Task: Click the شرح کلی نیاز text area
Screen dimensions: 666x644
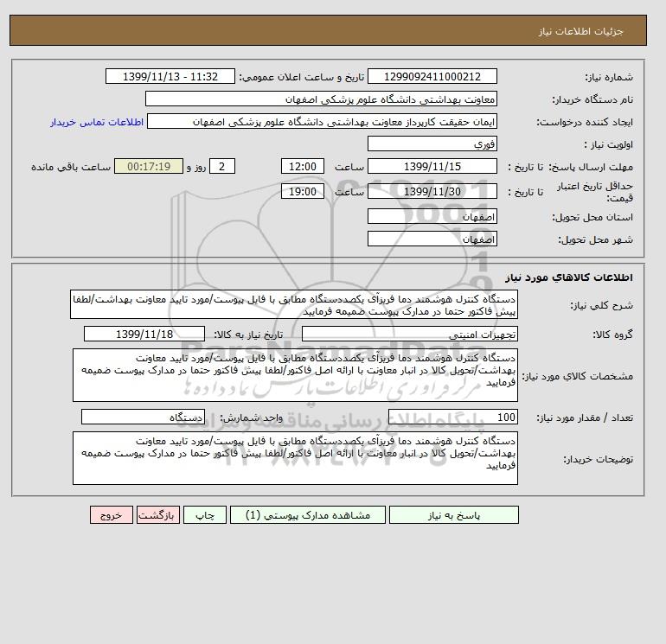Action: [x=294, y=305]
